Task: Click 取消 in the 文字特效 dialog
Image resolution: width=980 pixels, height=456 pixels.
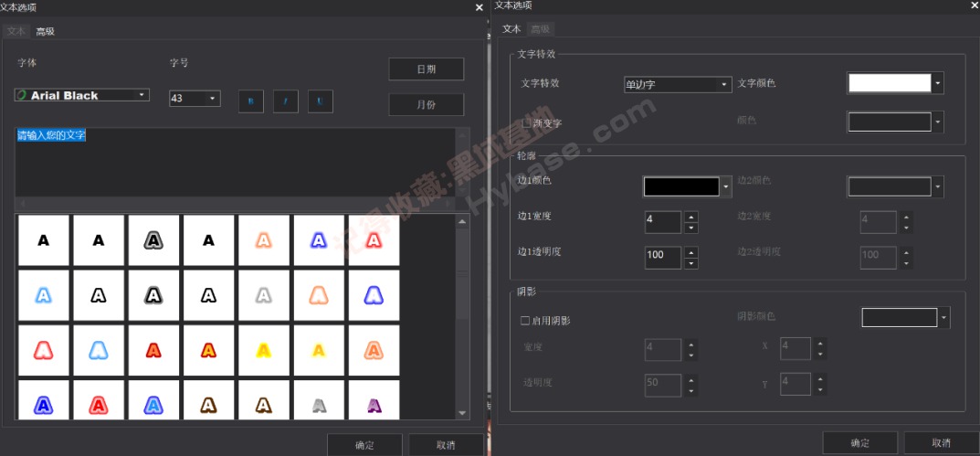Action: pos(942,443)
